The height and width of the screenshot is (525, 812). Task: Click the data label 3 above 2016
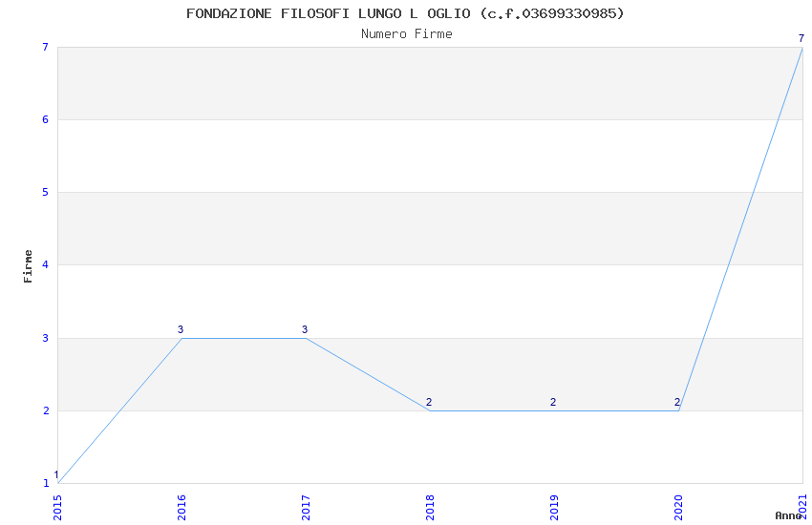click(x=181, y=329)
